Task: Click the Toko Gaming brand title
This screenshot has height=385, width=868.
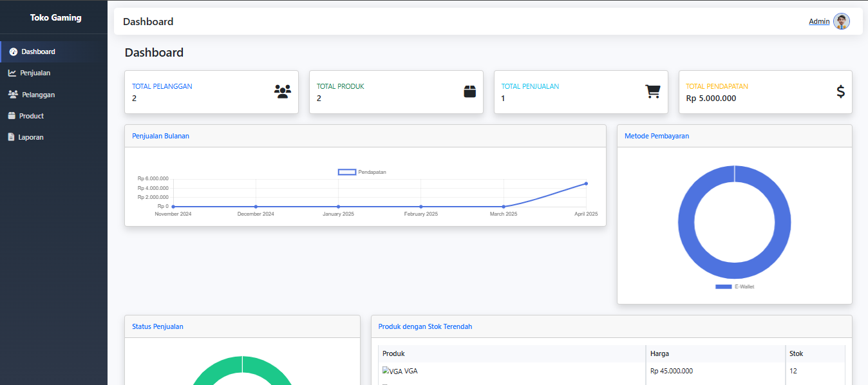Action: pyautogui.click(x=55, y=17)
